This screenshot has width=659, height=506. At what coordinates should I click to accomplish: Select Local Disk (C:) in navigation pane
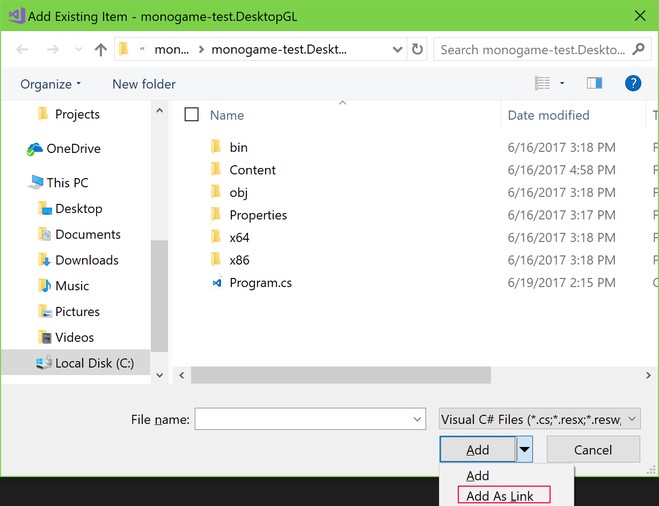tap(76, 363)
